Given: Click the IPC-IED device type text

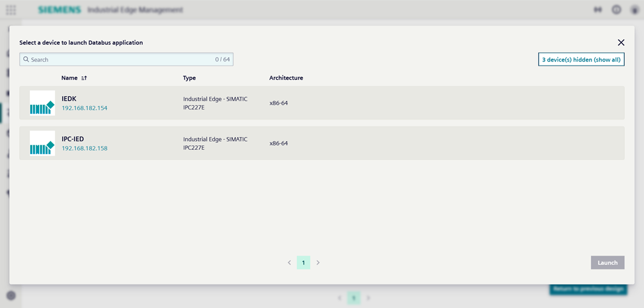Looking at the screenshot, I should (x=215, y=143).
